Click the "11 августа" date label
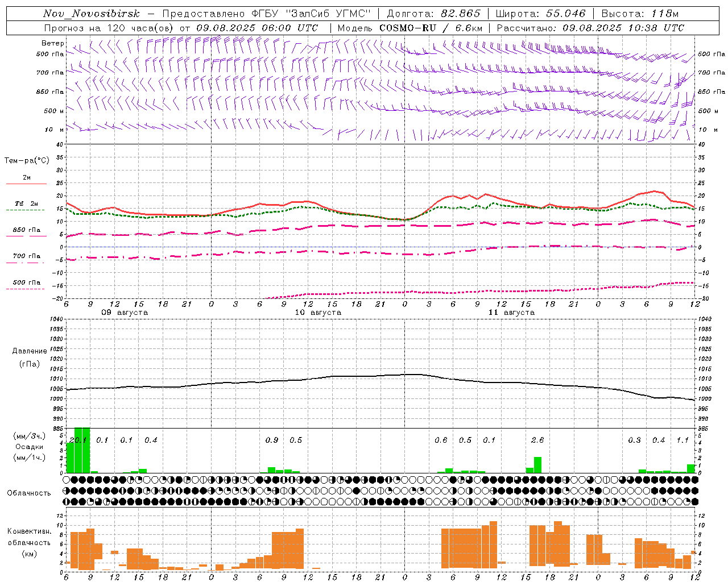Image resolution: width=728 pixels, height=582 pixels. pyautogui.click(x=511, y=313)
